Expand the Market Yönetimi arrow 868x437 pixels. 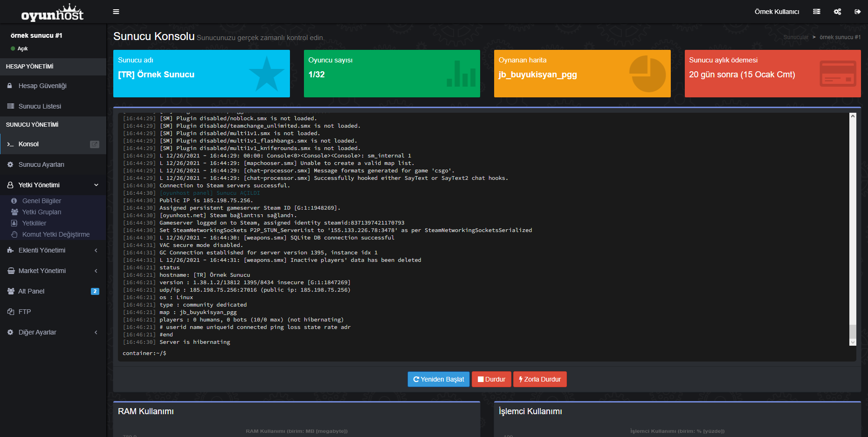[96, 271]
